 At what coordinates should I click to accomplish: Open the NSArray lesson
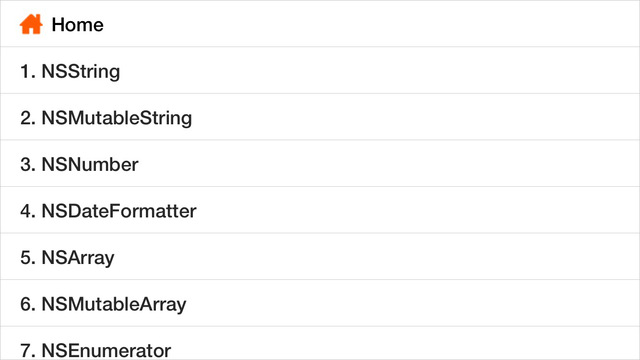pos(320,256)
